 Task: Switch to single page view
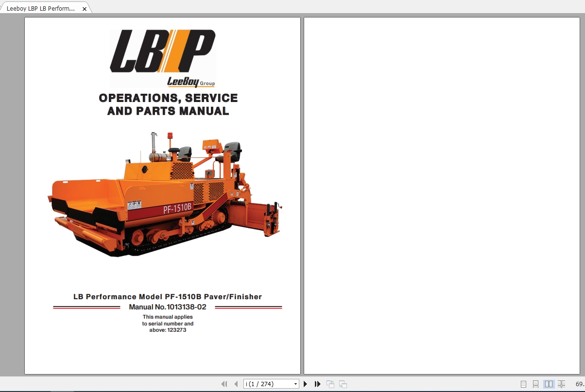523,384
